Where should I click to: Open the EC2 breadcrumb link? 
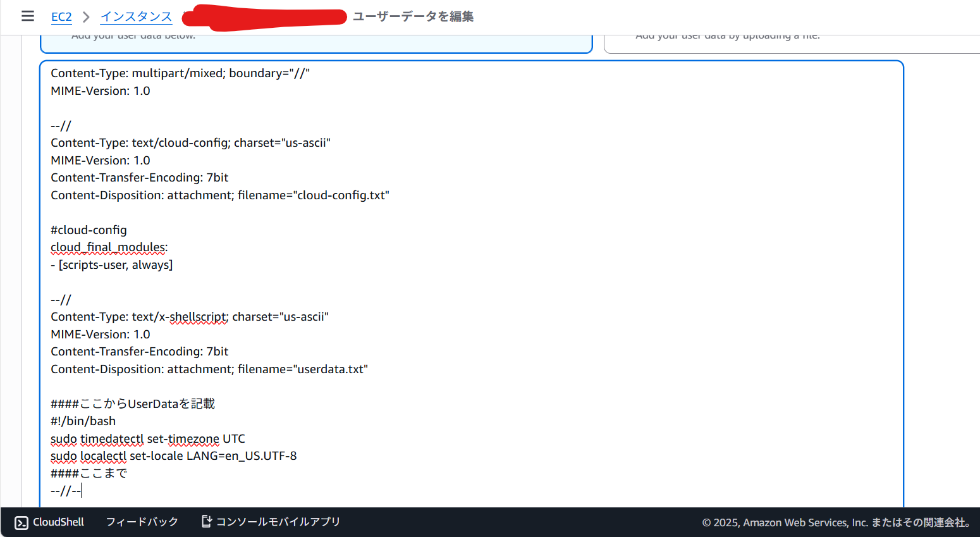[x=61, y=16]
